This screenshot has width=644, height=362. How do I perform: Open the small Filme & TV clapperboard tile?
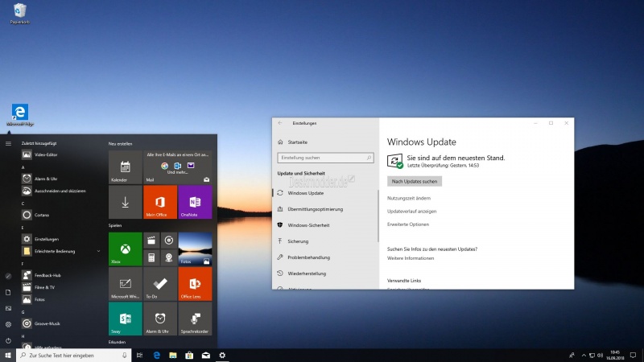coord(151,241)
